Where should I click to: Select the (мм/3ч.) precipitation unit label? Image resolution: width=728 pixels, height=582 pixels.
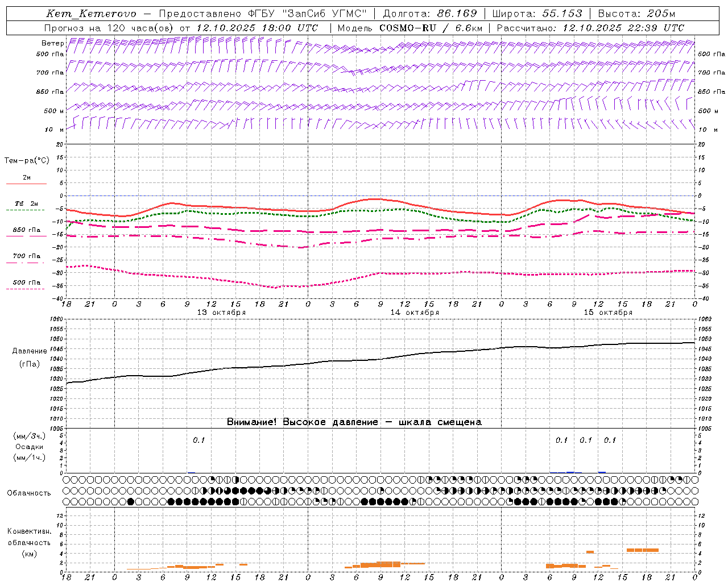click(x=30, y=436)
